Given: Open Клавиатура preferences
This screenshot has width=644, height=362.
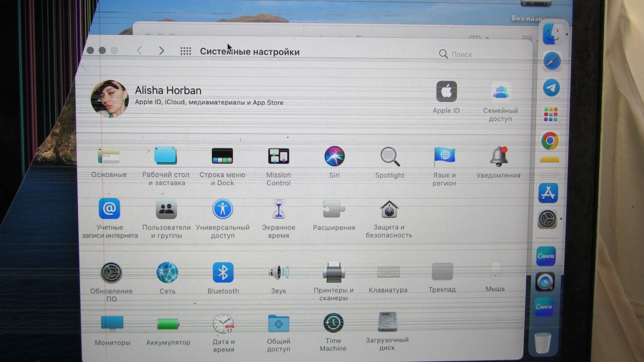Looking at the screenshot, I should pos(388,272).
